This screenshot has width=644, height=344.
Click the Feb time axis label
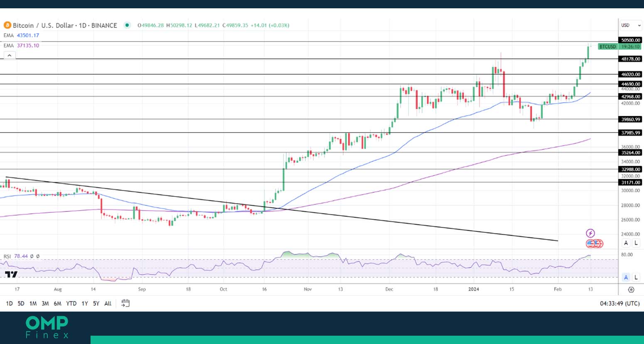tap(558, 289)
